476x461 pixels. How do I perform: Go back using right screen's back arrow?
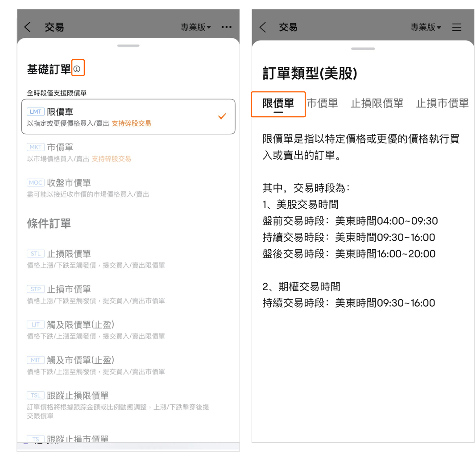[263, 27]
